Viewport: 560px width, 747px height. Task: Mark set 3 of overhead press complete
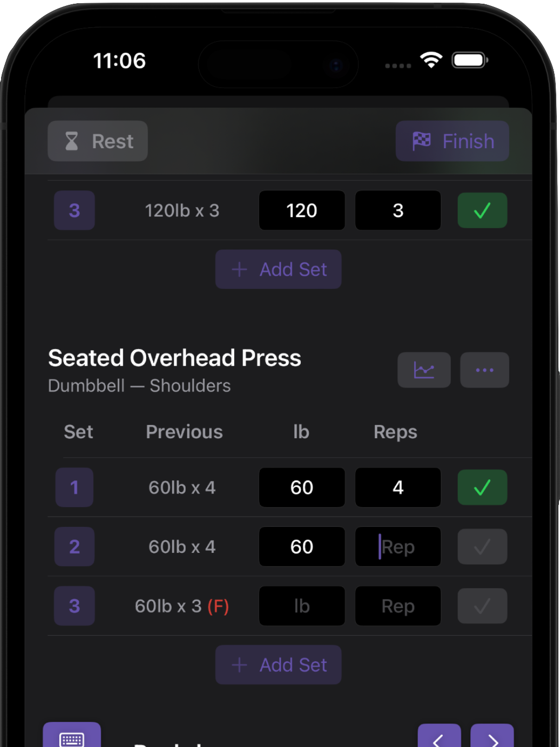pyautogui.click(x=482, y=606)
